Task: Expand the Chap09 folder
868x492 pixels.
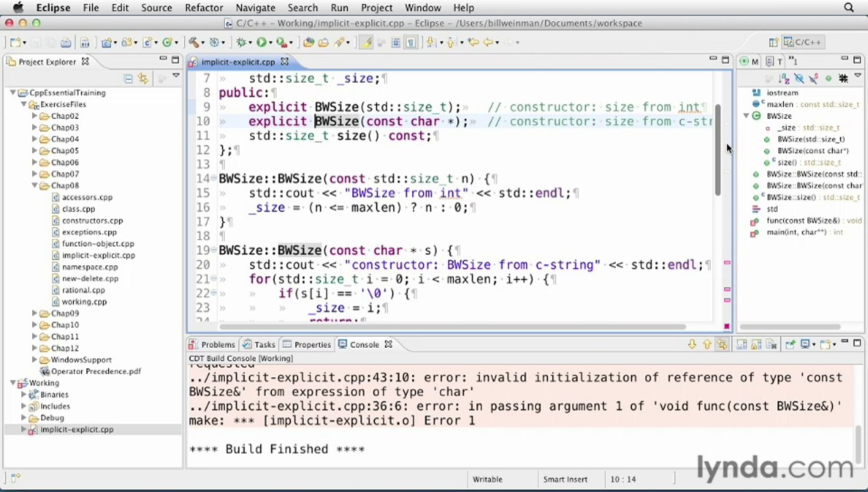Action: 35,313
